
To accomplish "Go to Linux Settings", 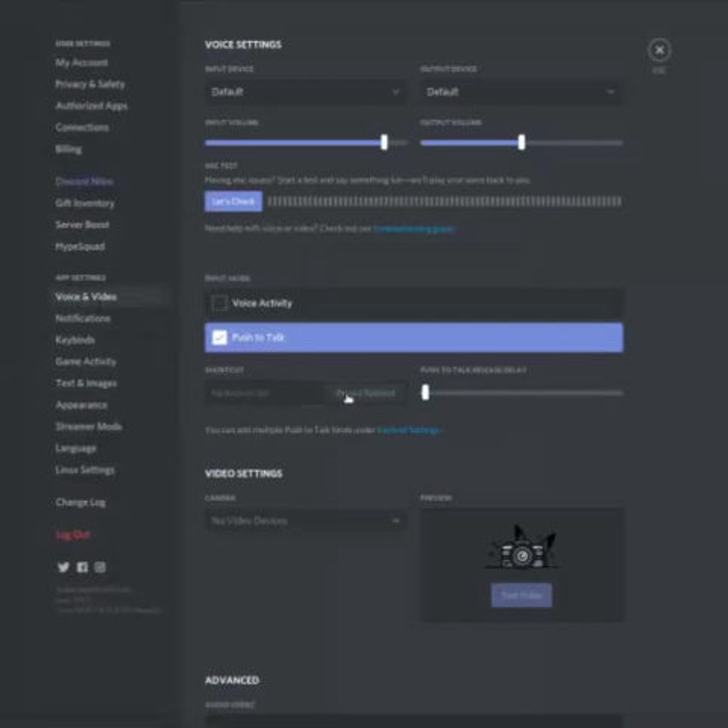I will 85,470.
